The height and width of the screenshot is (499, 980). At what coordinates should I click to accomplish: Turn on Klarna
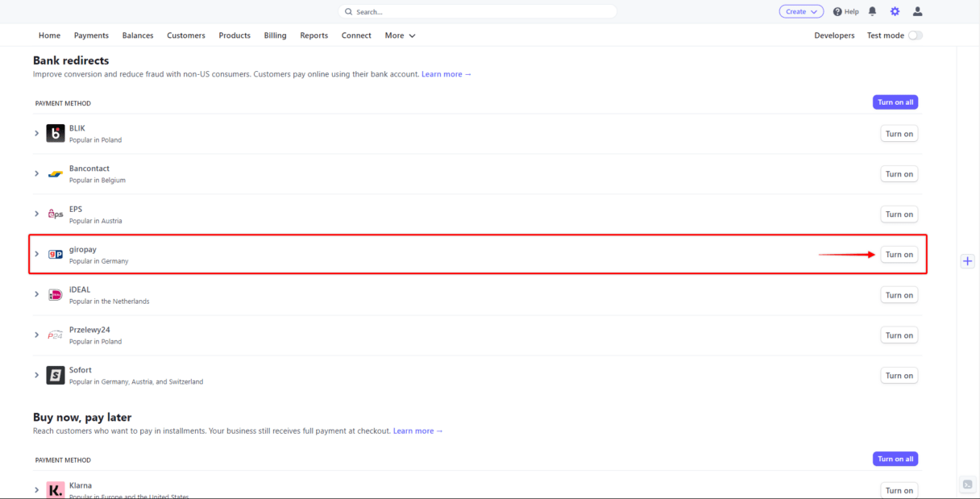coord(899,490)
